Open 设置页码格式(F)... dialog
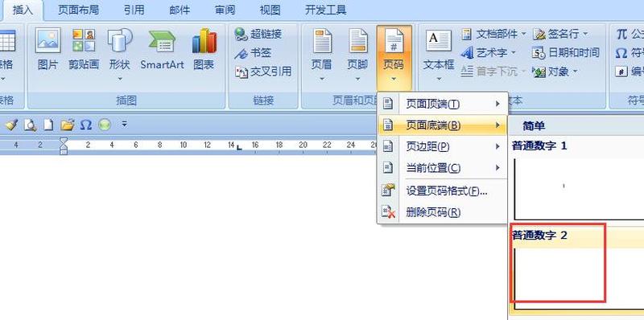The height and width of the screenshot is (320, 644). [x=442, y=191]
